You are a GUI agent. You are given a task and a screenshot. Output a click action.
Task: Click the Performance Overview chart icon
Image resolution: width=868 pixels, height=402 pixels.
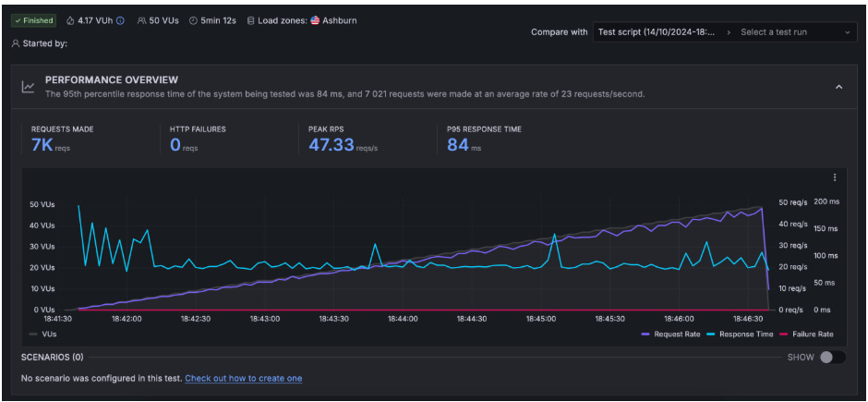tap(29, 87)
